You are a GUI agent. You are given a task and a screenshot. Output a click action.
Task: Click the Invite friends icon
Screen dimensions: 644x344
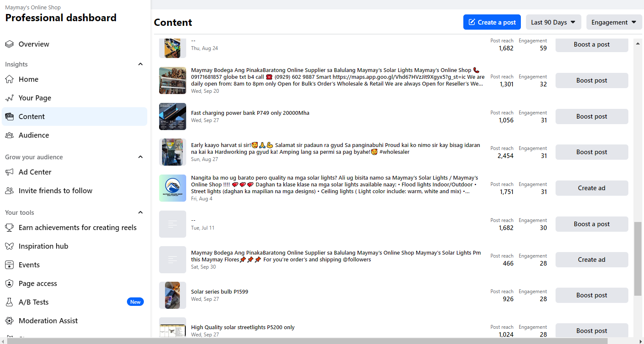9,191
